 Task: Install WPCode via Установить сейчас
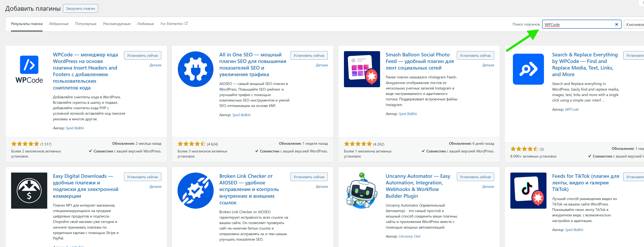pyautogui.click(x=143, y=55)
